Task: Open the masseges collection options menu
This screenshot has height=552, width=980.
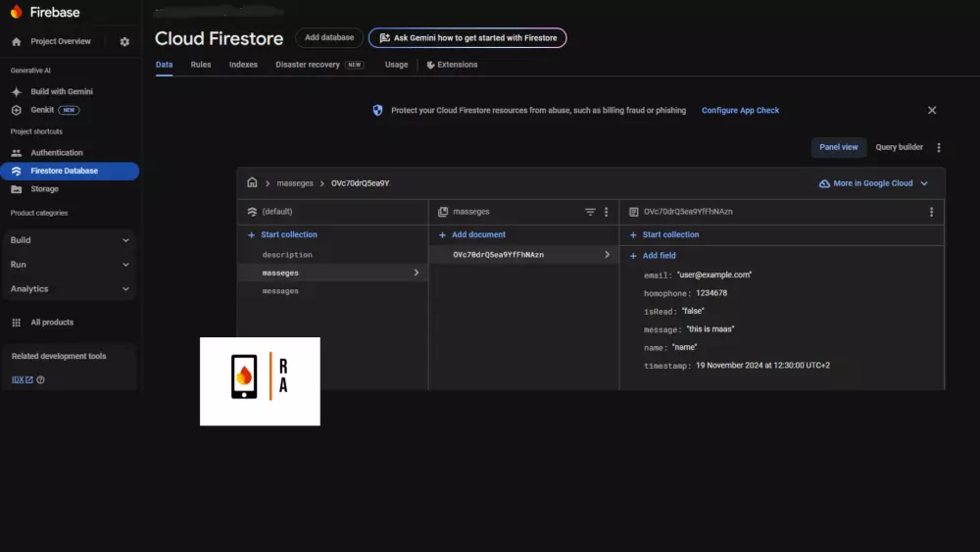Action: pos(607,212)
